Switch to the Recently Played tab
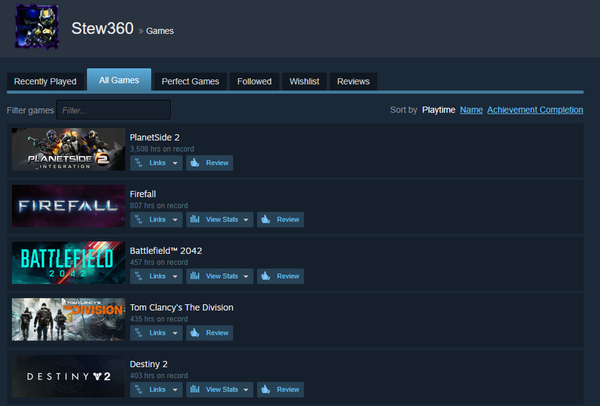Screen dimensions: 600x406 tap(45, 82)
